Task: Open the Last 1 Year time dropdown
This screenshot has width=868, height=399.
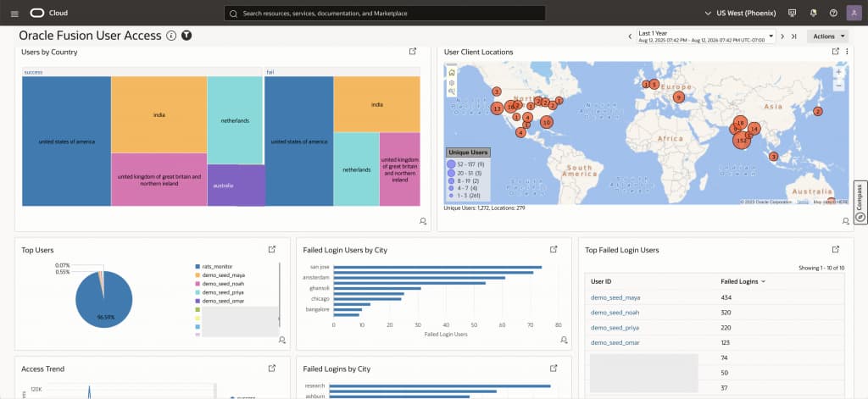Action: pyautogui.click(x=706, y=36)
